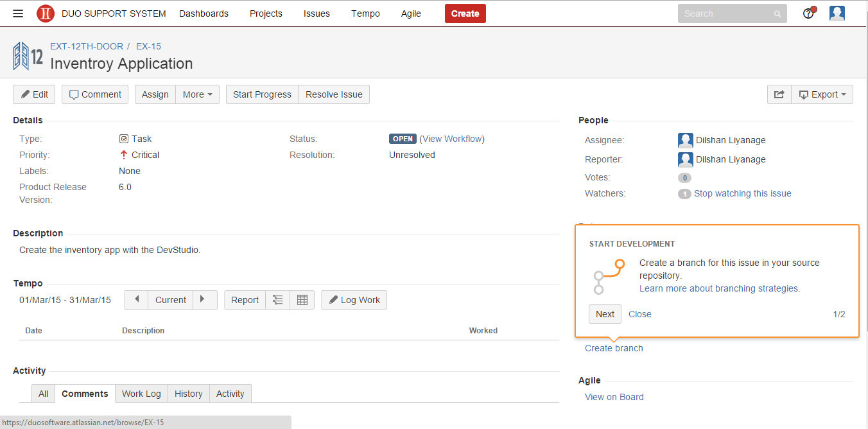Open Learn more about branching strategies link
This screenshot has width=868, height=429.
pos(720,288)
